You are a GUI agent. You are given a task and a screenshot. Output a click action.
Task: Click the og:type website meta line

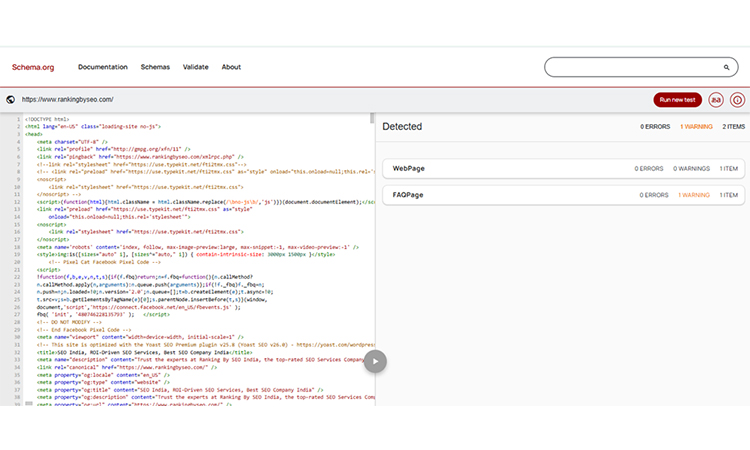(x=103, y=383)
